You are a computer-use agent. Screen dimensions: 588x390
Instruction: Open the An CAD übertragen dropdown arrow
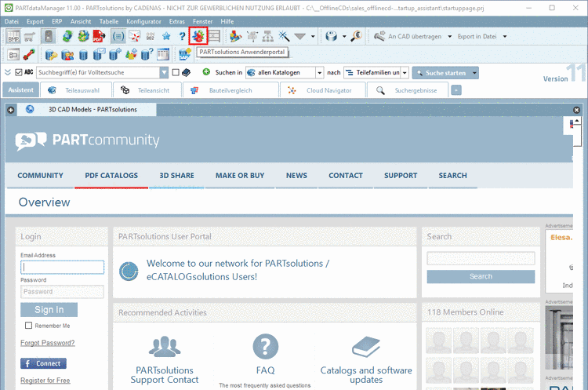tap(450, 36)
